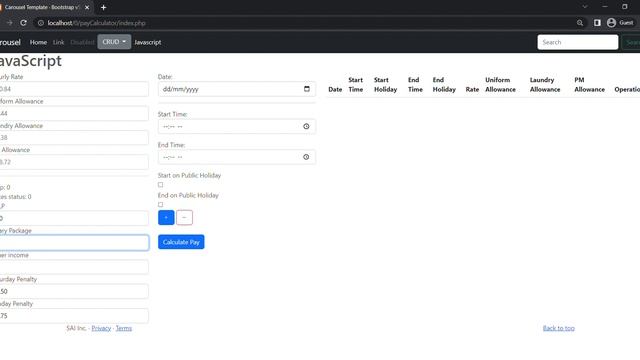Click the PM Allowance column header
Screen dimensions: 640x360
click(x=589, y=84)
